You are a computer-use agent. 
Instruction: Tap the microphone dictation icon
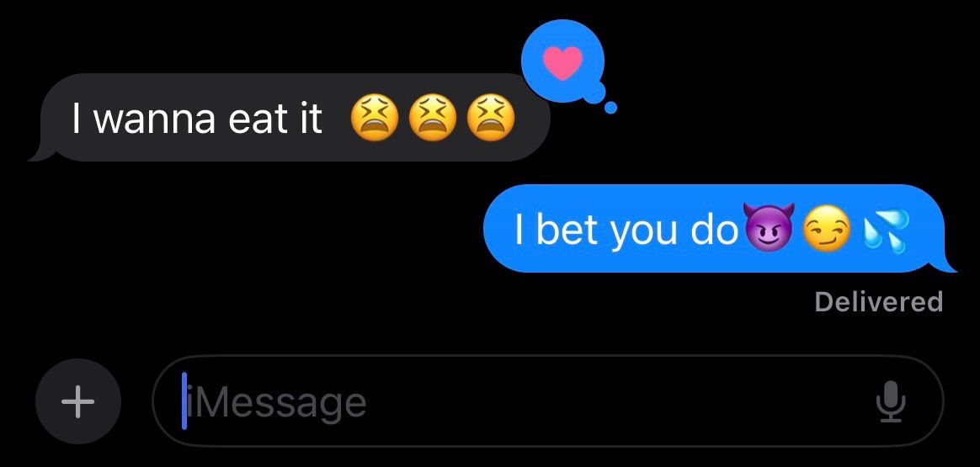pyautogui.click(x=891, y=401)
